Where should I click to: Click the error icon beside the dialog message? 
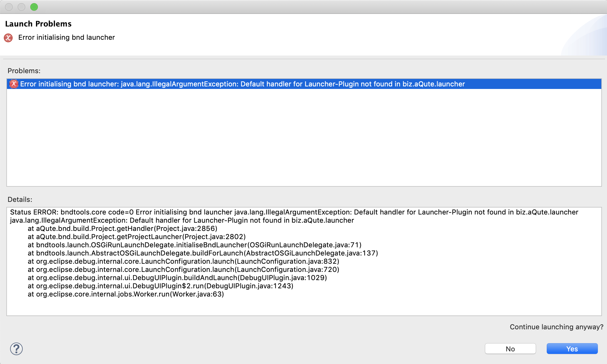8,38
